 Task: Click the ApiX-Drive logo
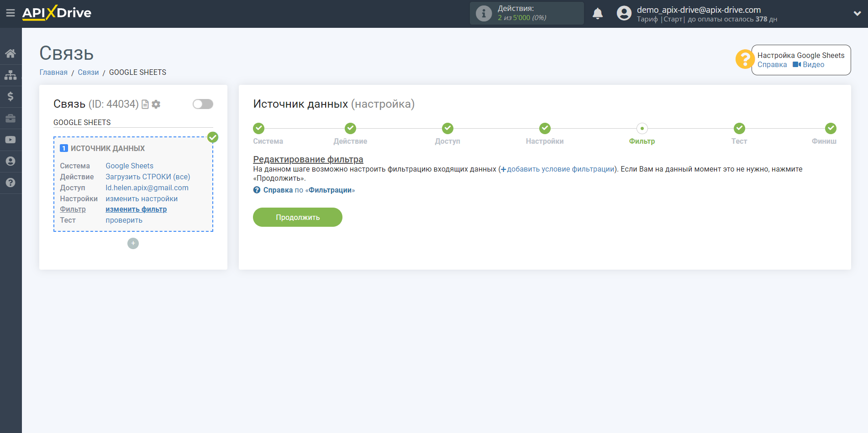coord(57,13)
